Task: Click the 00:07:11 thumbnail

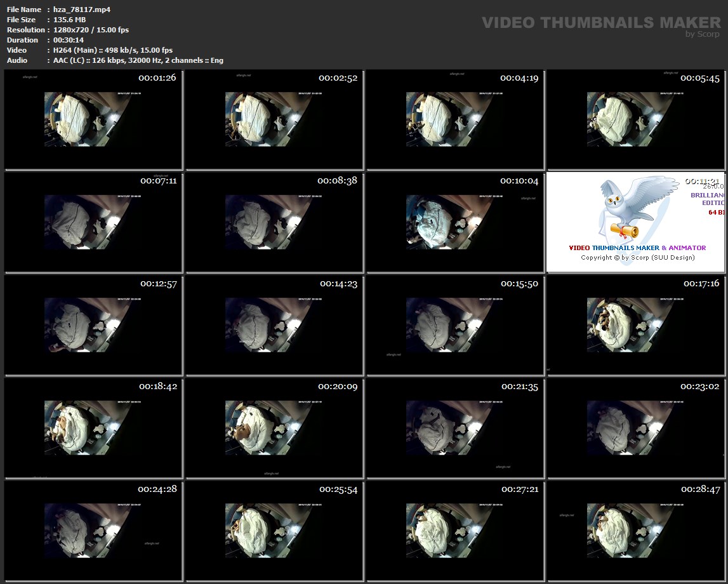Action: pos(93,223)
